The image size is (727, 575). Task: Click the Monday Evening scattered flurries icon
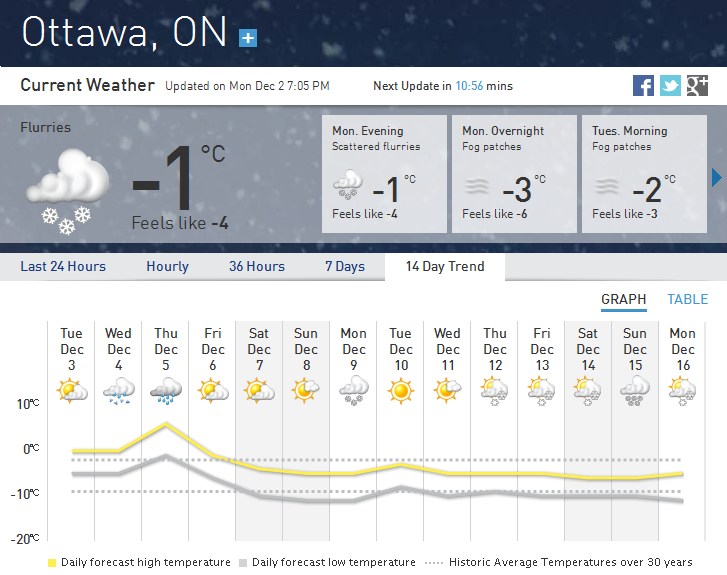pyautogui.click(x=348, y=186)
